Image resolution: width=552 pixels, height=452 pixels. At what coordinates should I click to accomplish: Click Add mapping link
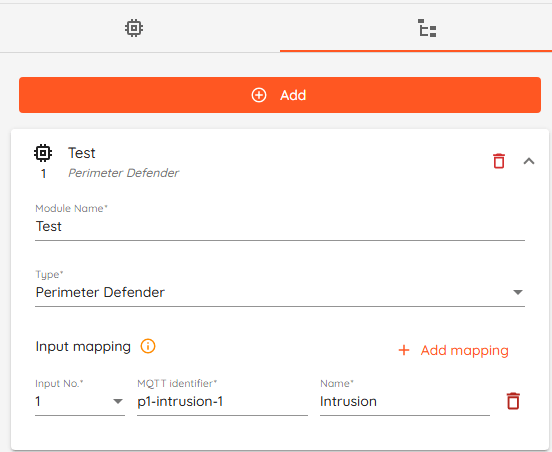[453, 350]
